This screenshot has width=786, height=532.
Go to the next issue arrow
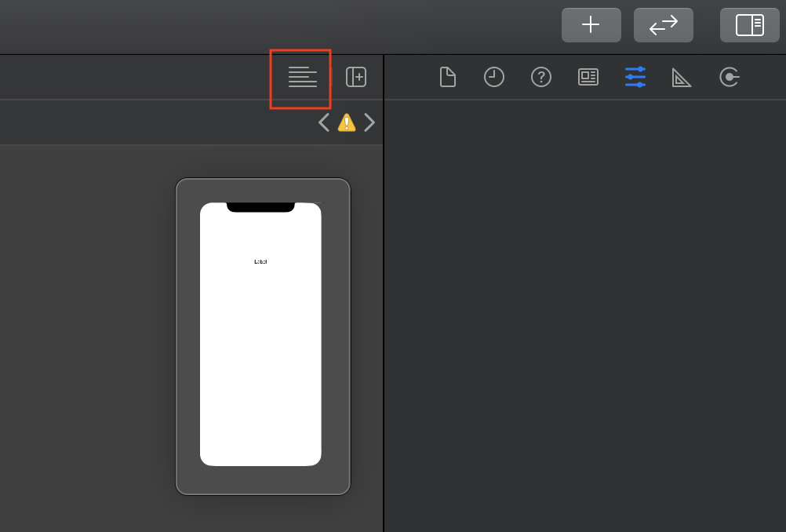[369, 122]
